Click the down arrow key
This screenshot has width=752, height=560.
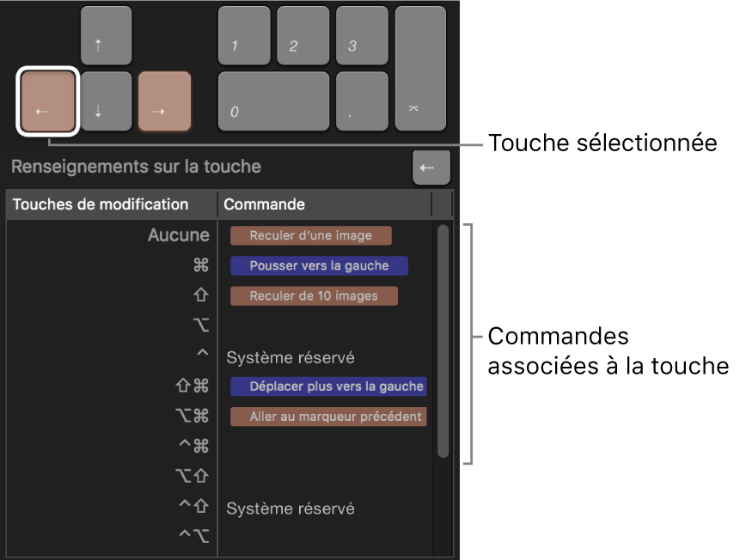[106, 101]
